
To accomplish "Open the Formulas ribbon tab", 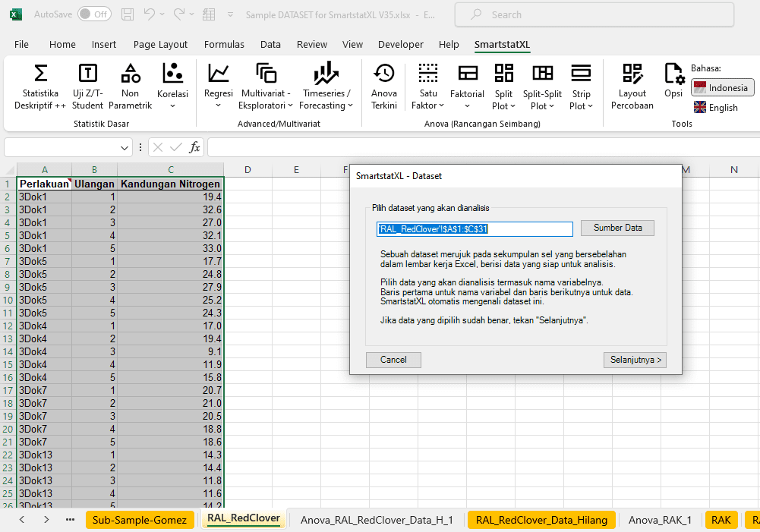I will [x=224, y=45].
